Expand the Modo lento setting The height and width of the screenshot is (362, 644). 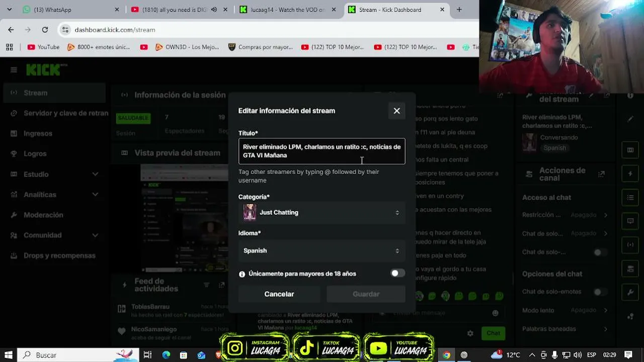pyautogui.click(x=565, y=310)
